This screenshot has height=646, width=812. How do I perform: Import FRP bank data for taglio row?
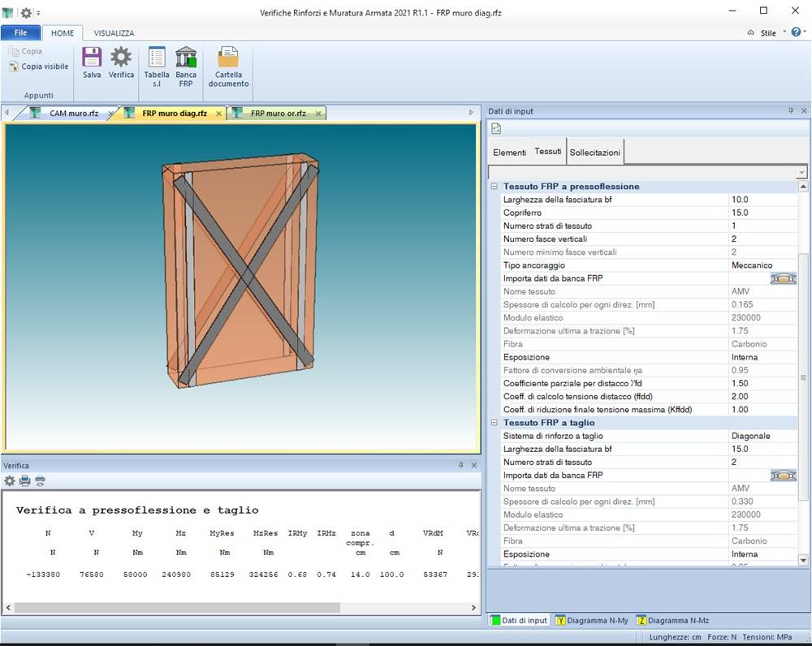(783, 476)
